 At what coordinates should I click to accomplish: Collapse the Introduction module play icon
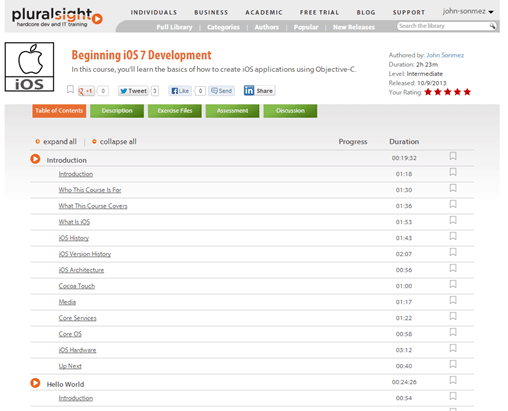pyautogui.click(x=35, y=159)
